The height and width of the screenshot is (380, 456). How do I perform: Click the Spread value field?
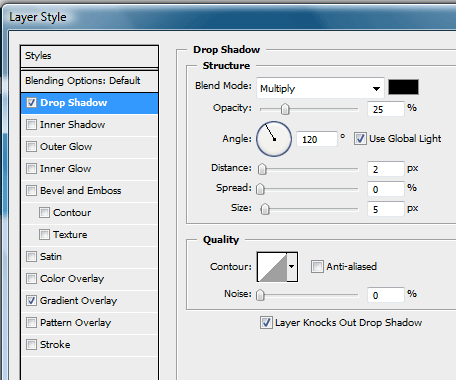tap(386, 189)
